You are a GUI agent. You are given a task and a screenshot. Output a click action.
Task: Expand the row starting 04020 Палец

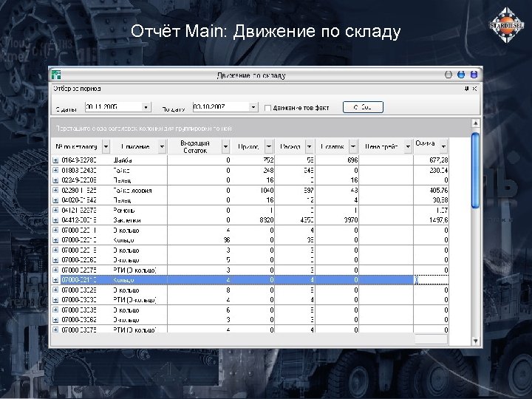(55, 199)
